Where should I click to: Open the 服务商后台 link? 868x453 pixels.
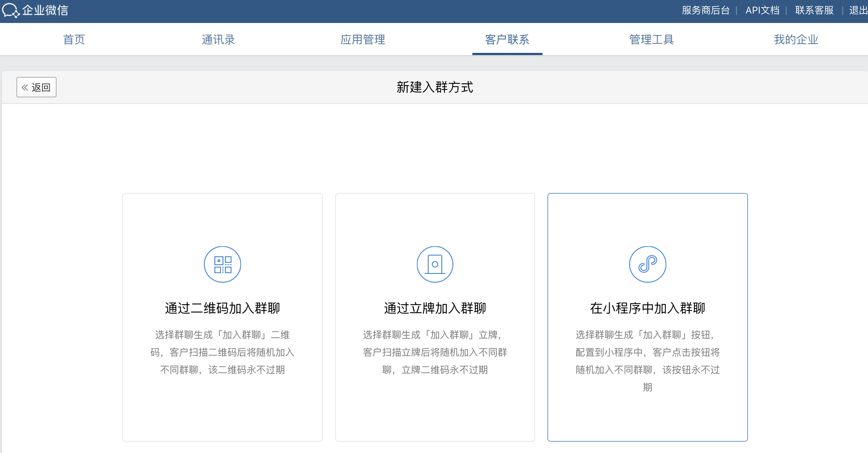[x=706, y=10]
